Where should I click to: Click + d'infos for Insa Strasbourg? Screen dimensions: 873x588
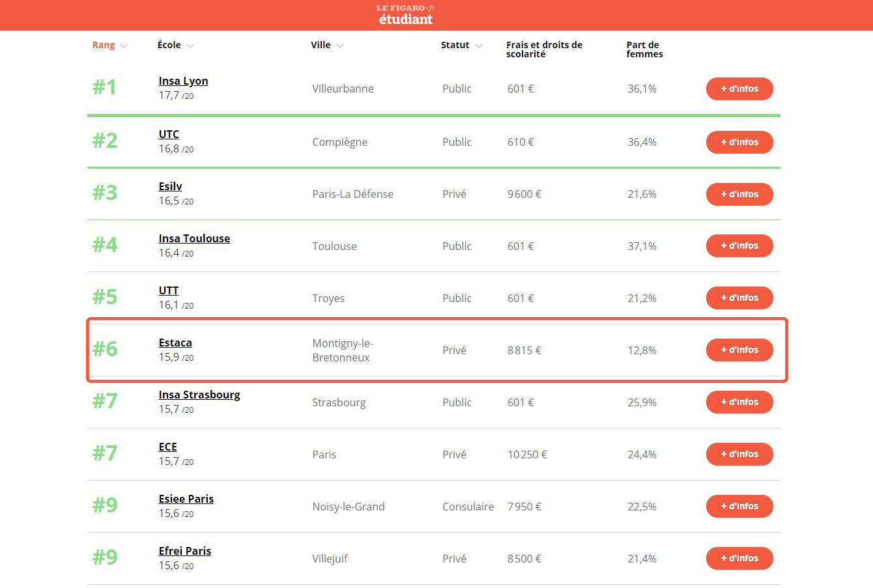pos(739,402)
